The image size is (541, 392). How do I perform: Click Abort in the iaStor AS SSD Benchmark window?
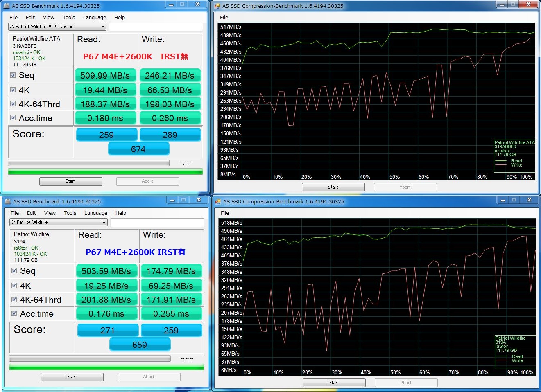coord(149,377)
